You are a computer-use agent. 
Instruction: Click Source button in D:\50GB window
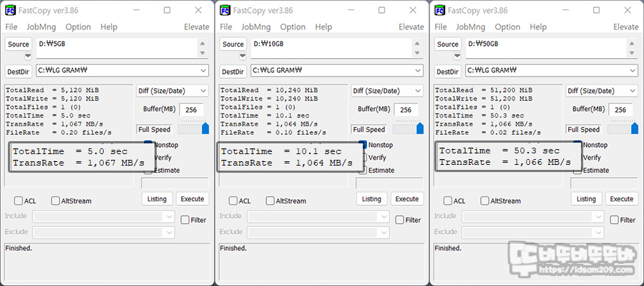(x=448, y=44)
